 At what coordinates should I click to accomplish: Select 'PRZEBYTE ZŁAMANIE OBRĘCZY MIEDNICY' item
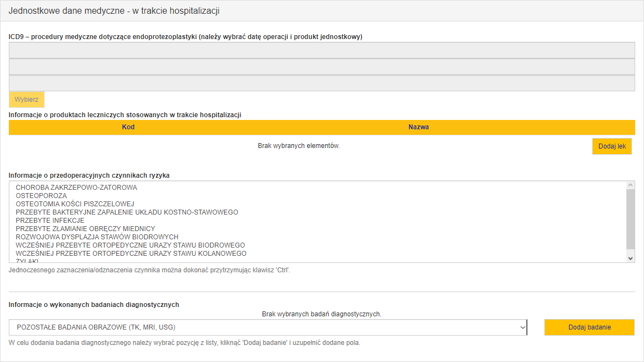[x=85, y=229]
